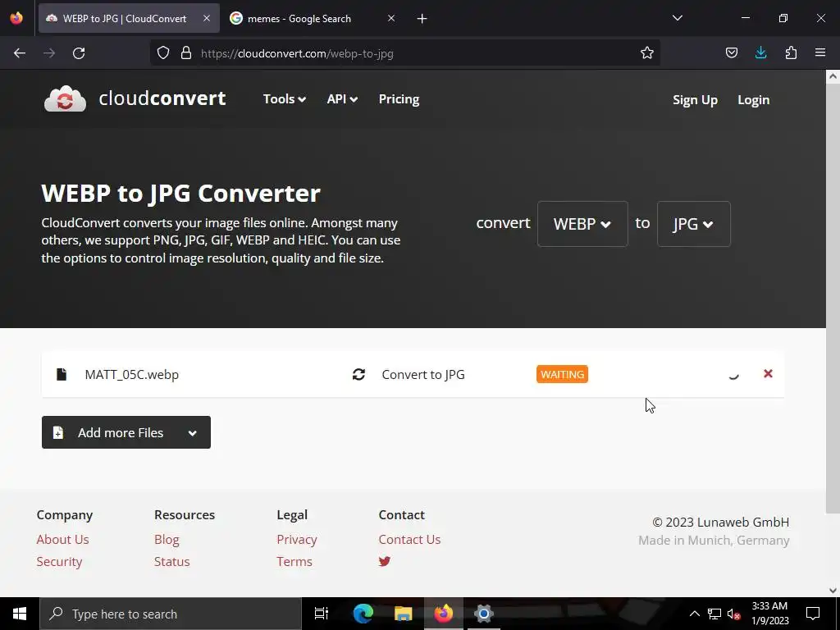
Task: Click the muted volume icon in tray
Action: point(733,614)
